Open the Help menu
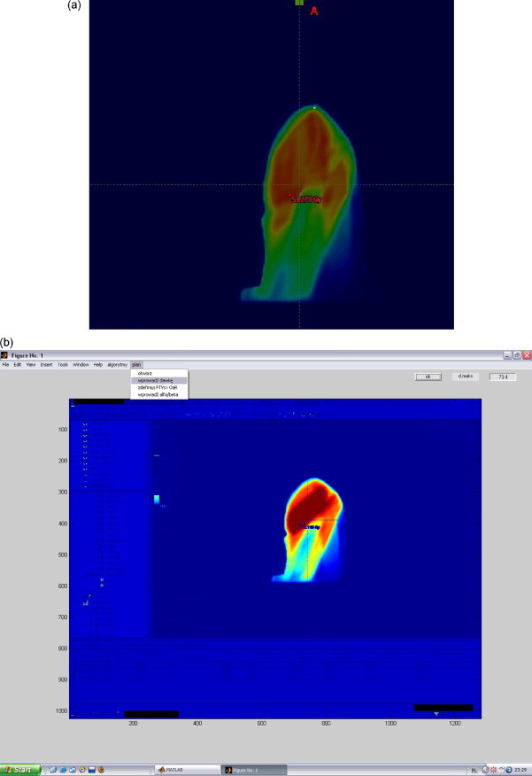The image size is (532, 776). pos(98,365)
